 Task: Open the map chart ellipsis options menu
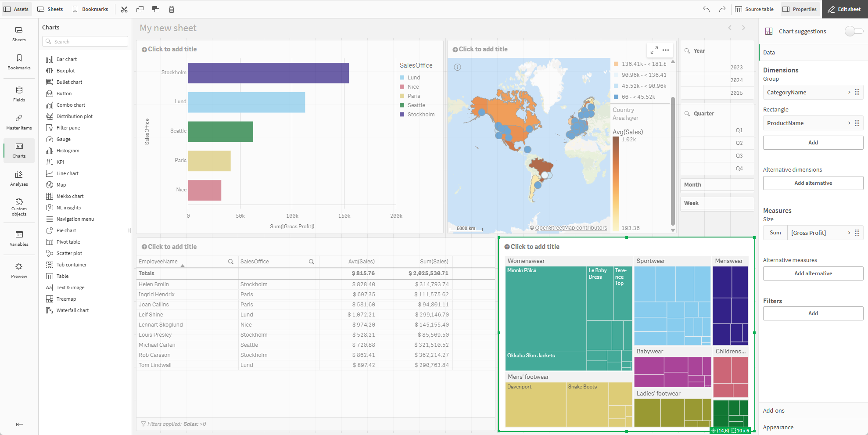tap(666, 50)
